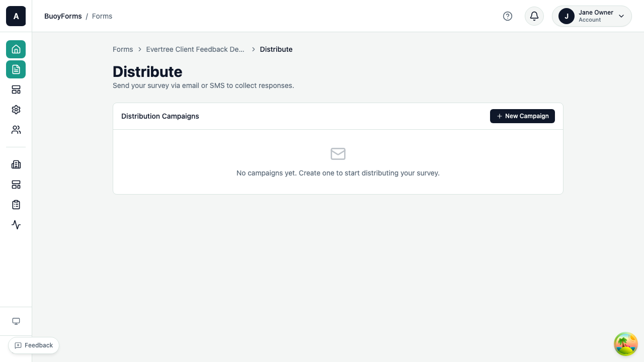
Task: Select the organization building icon
Action: pyautogui.click(x=16, y=164)
